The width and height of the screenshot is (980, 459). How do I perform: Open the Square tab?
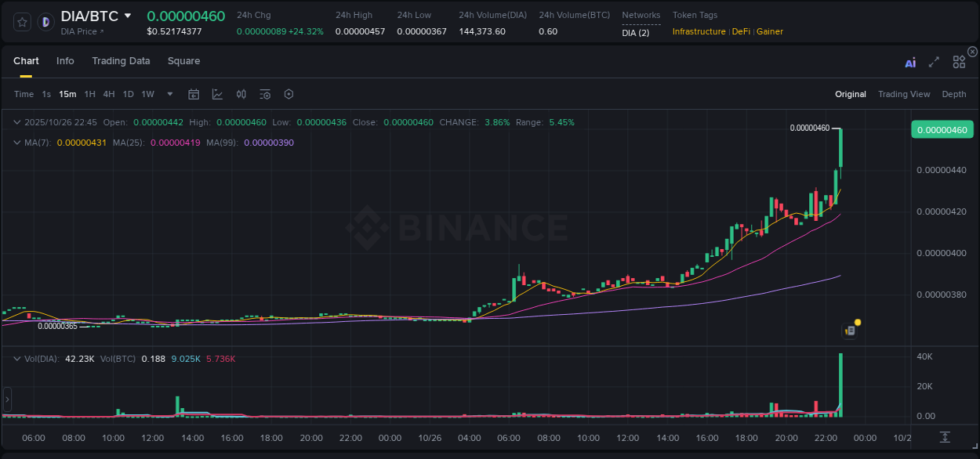pos(183,61)
